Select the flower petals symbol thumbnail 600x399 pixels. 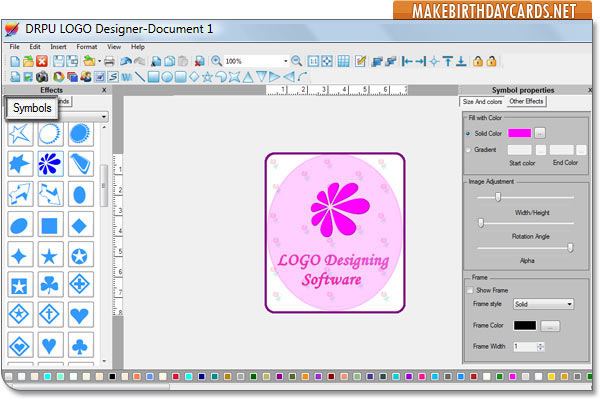[x=50, y=163]
